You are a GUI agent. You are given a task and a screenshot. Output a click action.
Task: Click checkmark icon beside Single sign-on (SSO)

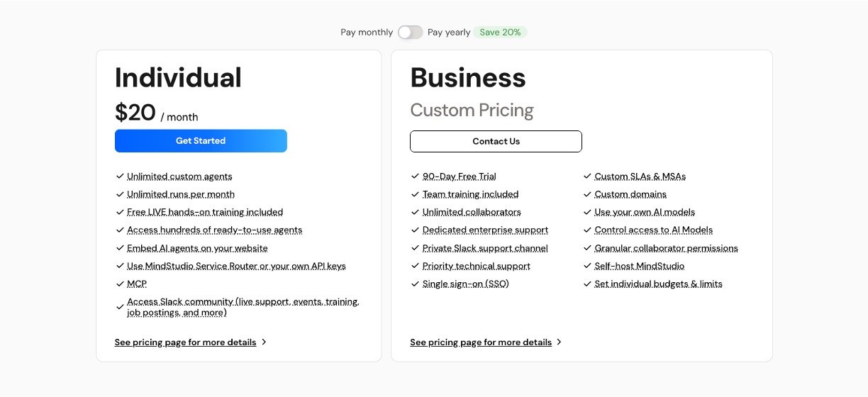point(415,284)
